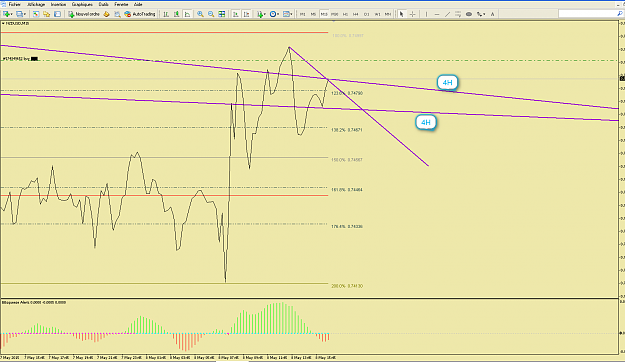Click the buy order label on chart
625x362 pixels.
pyautogui.click(x=20, y=59)
